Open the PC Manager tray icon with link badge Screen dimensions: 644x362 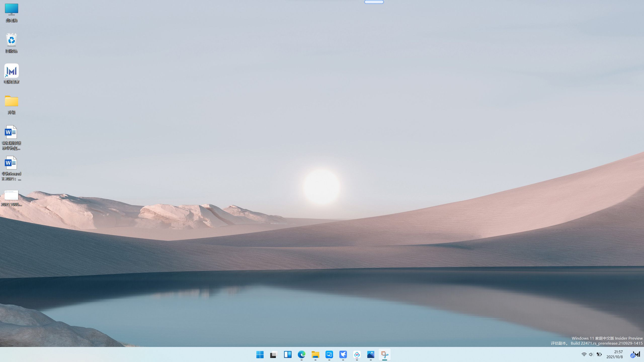tap(635, 354)
